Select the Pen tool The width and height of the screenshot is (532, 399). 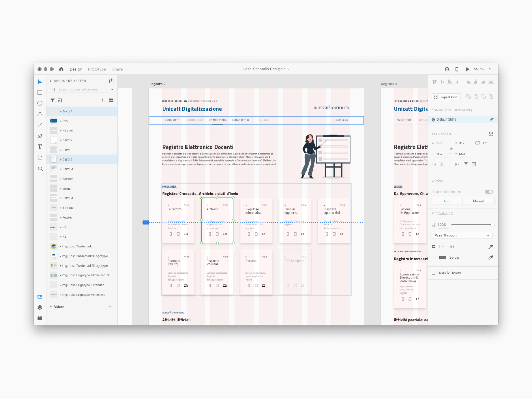(x=39, y=136)
